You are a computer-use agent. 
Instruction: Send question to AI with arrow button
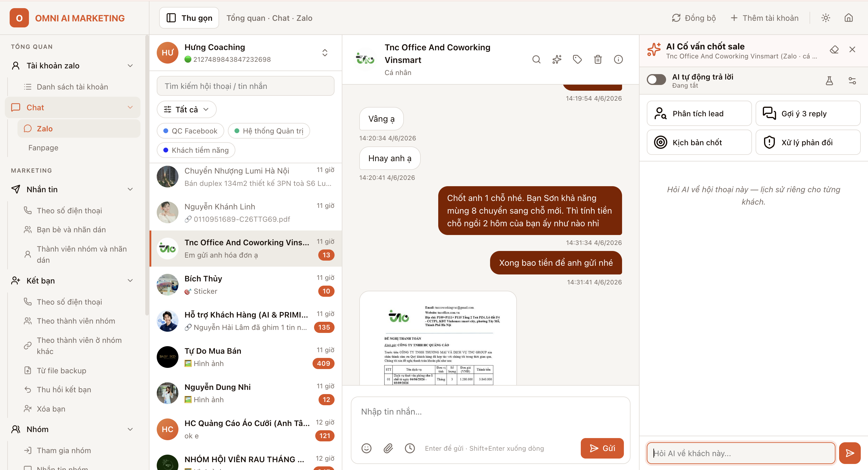point(850,453)
